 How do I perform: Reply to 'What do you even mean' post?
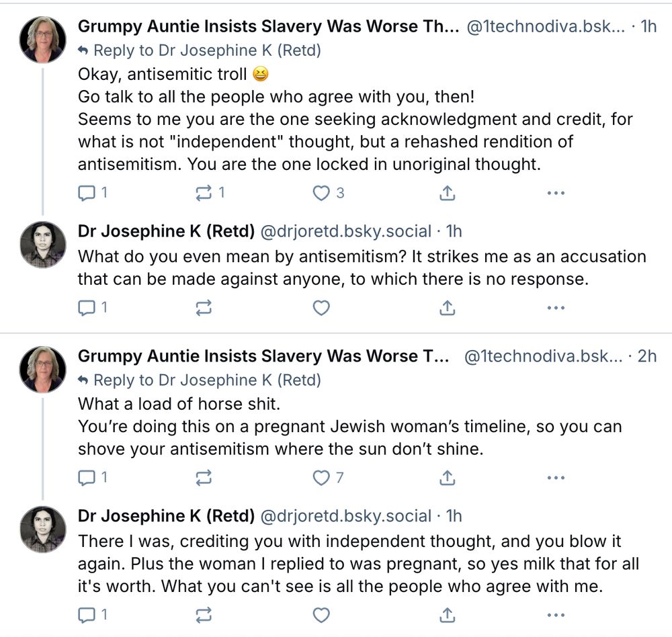(92, 307)
